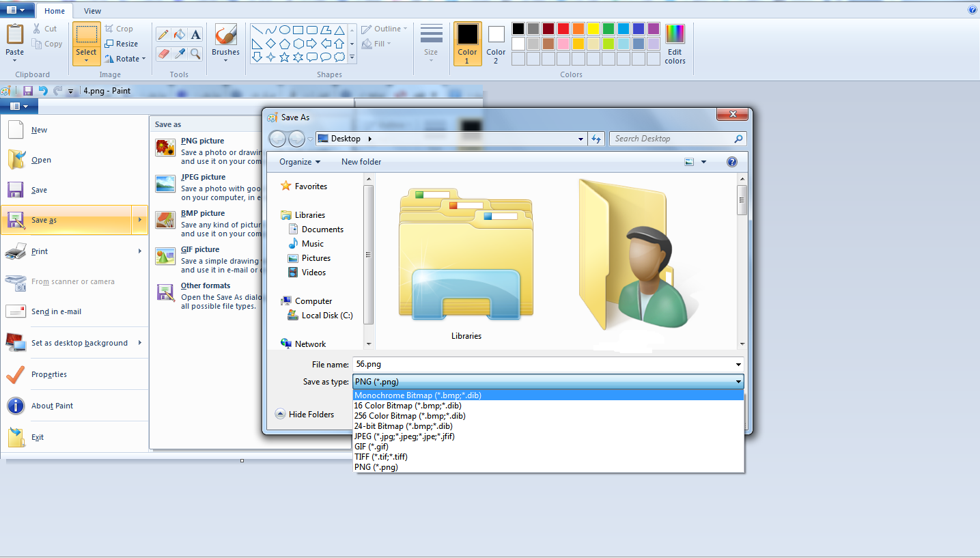This screenshot has height=558, width=980.
Task: Open the File name history dropdown arrow
Action: (x=739, y=365)
